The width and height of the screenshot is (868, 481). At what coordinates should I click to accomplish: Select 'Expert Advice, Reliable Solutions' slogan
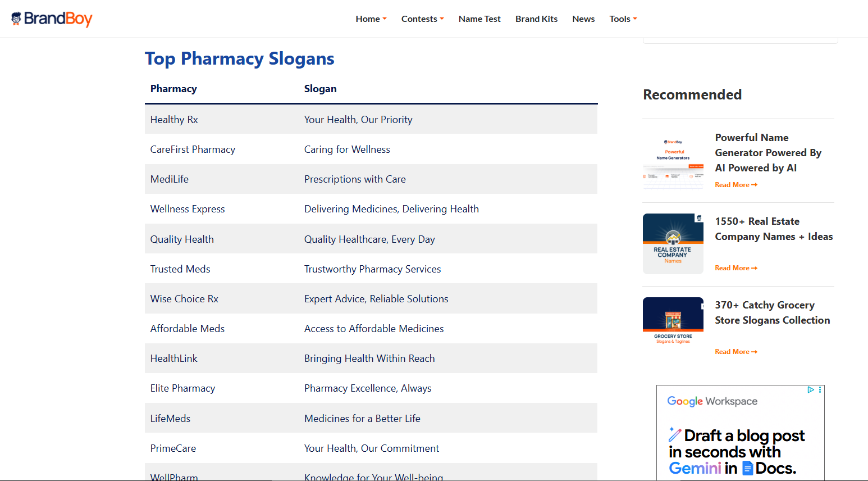point(376,299)
